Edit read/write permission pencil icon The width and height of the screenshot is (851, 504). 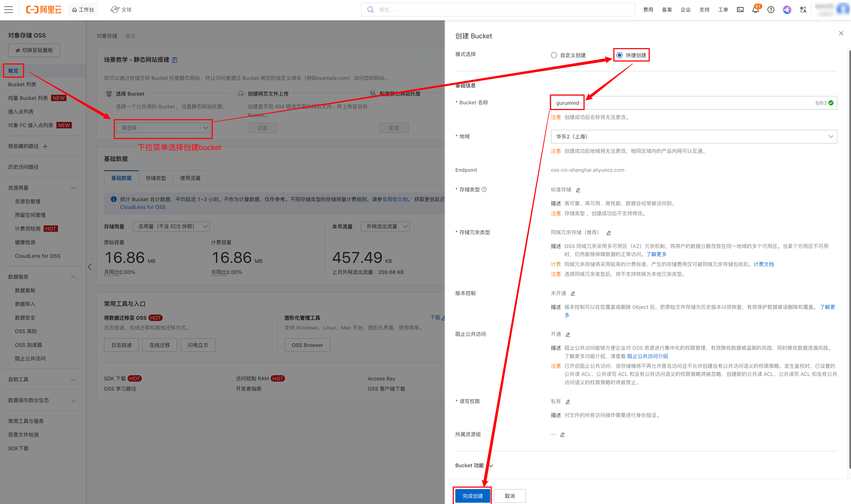pos(568,402)
